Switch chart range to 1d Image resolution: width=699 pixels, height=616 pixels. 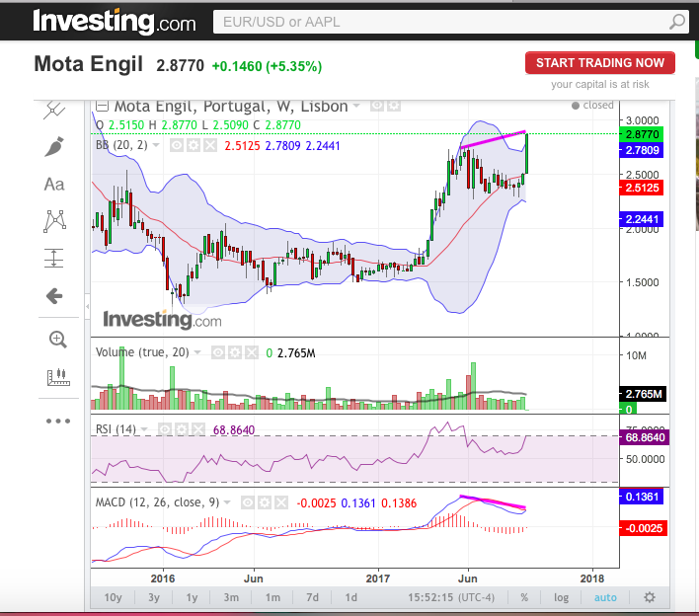click(x=350, y=597)
